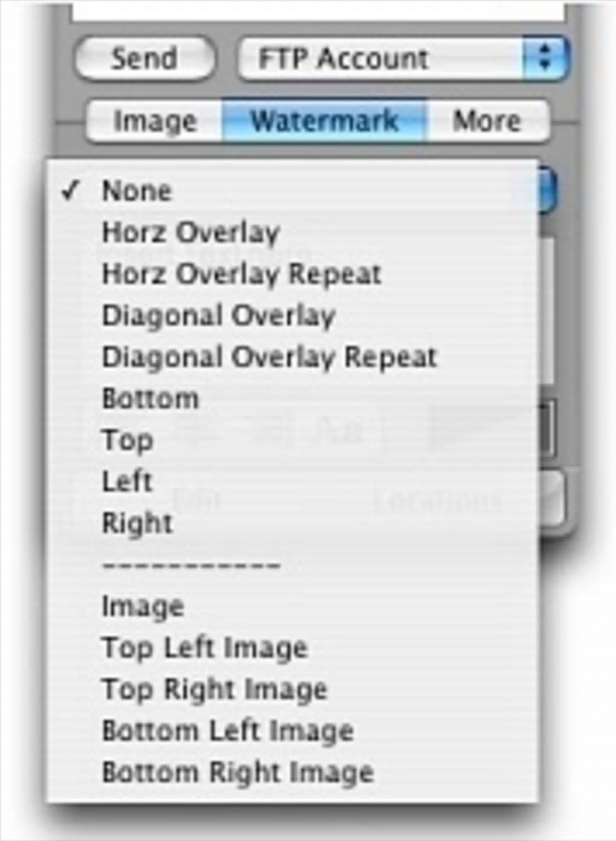616x841 pixels.
Task: Click the Send button
Action: pos(144,59)
